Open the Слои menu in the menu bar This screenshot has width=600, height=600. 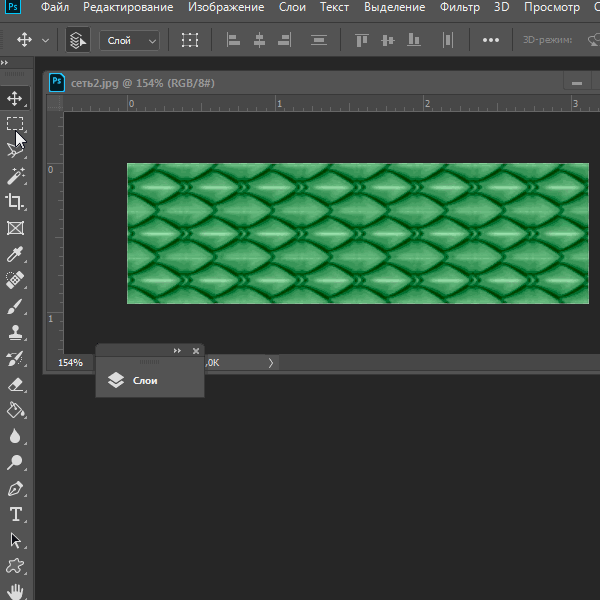(292, 7)
